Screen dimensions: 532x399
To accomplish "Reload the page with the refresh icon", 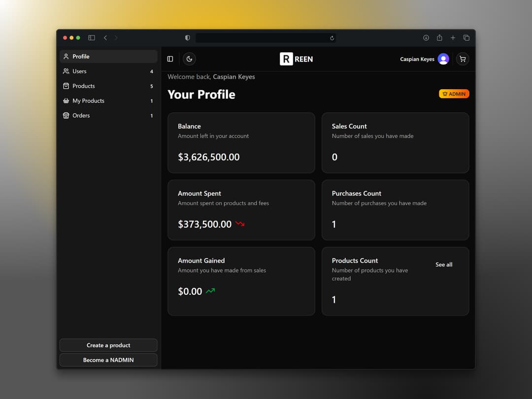I will click(x=332, y=38).
